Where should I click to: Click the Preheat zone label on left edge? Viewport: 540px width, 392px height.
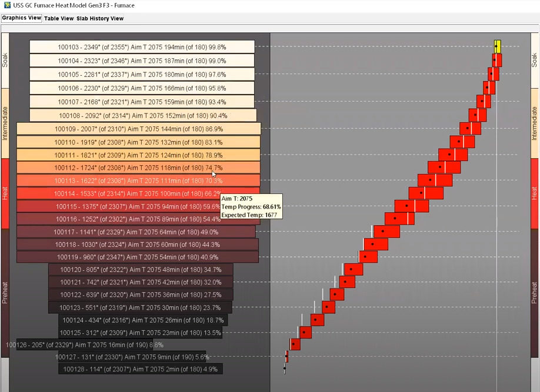coord(5,292)
